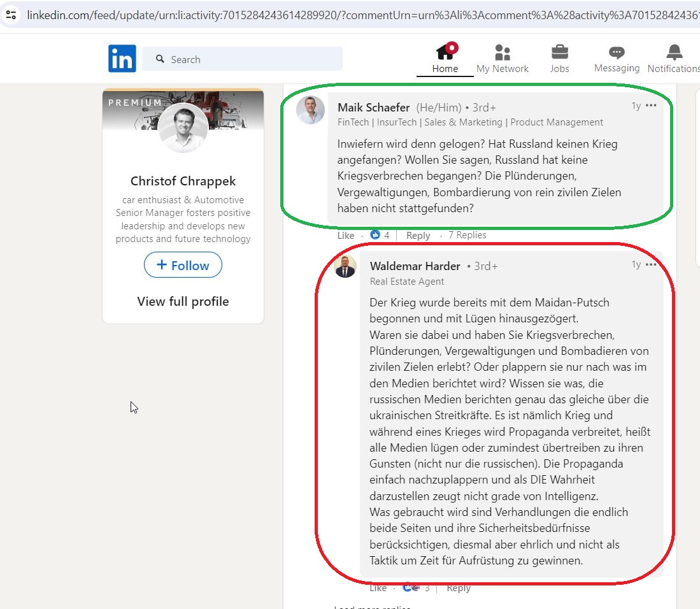700x609 pixels.
Task: Like Maik Schaefer's comment
Action: click(x=345, y=235)
